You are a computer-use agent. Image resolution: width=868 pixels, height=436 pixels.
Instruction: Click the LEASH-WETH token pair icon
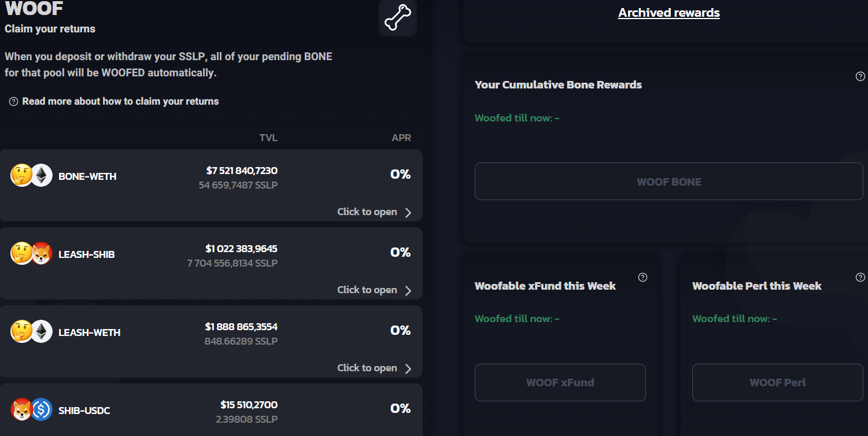pyautogui.click(x=32, y=331)
